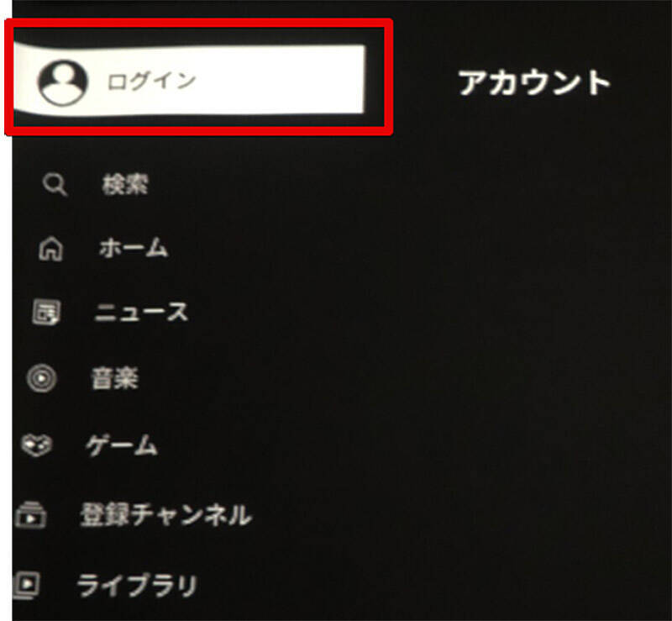The width and height of the screenshot is (672, 621).
Task: Click the music circular play icon
Action: click(x=41, y=378)
